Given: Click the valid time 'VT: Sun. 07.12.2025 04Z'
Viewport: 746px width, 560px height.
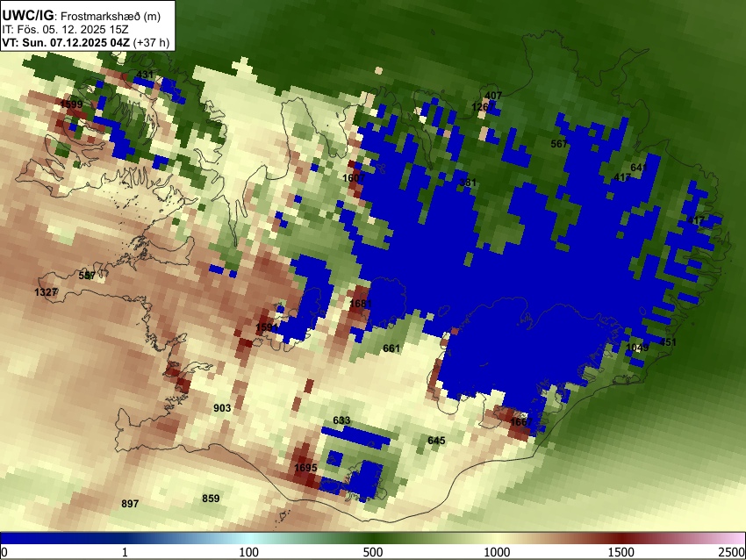Looking at the screenshot, I should pos(66,42).
